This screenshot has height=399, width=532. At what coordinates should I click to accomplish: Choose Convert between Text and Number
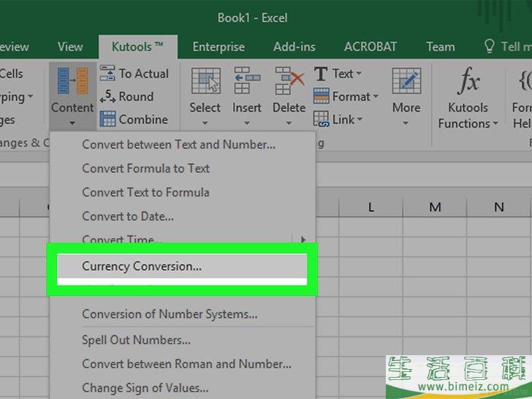point(183,145)
